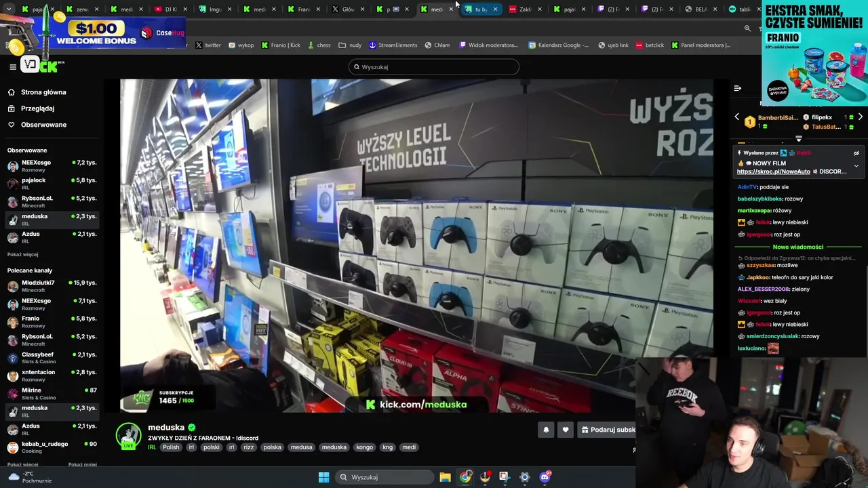Screen dimensions: 868x488
Task: Open NEEXcsgo channel with 7,2 tys. viewers
Action: (x=52, y=166)
